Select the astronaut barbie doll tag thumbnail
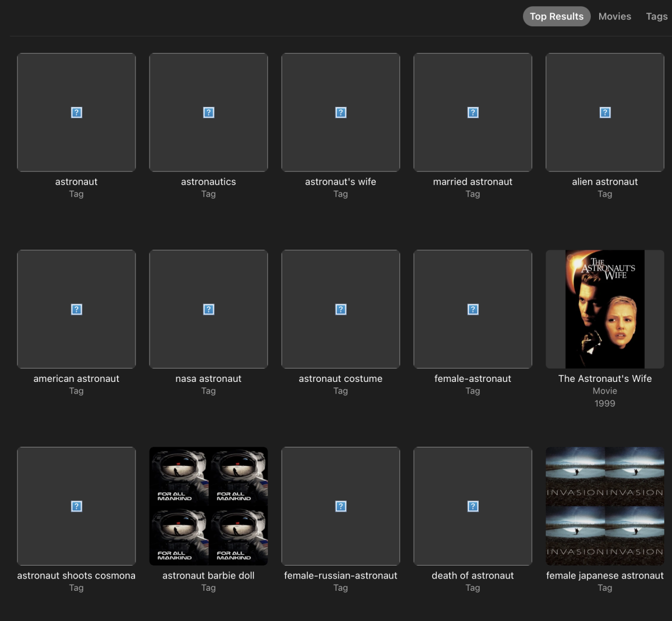 (x=208, y=506)
